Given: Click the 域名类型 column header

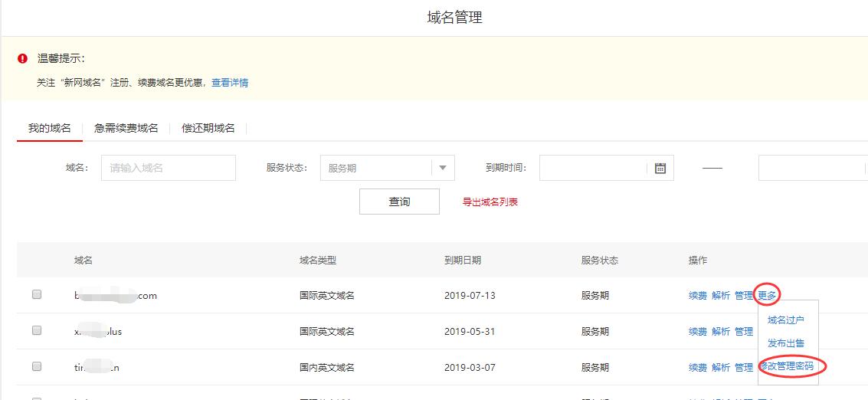Looking at the screenshot, I should [318, 261].
